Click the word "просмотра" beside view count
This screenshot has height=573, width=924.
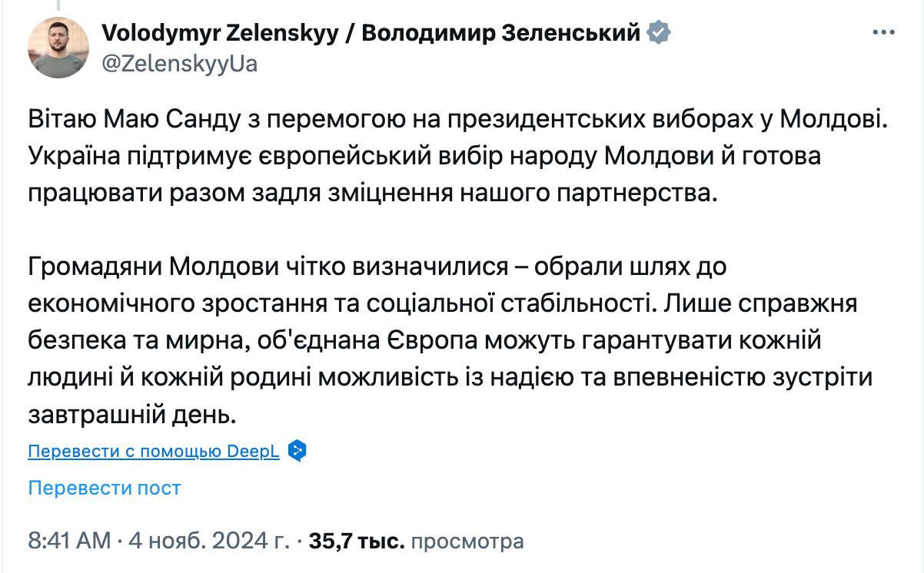pos(467,541)
